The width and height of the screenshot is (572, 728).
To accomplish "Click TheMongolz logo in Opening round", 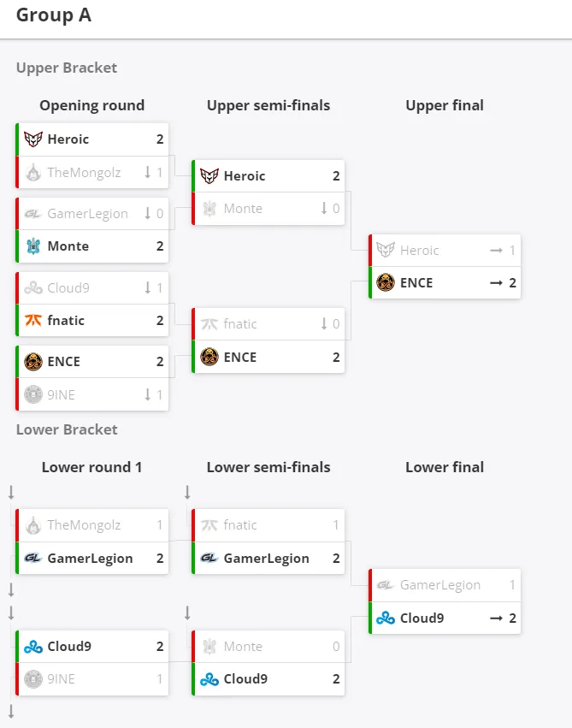I will 33,173.
